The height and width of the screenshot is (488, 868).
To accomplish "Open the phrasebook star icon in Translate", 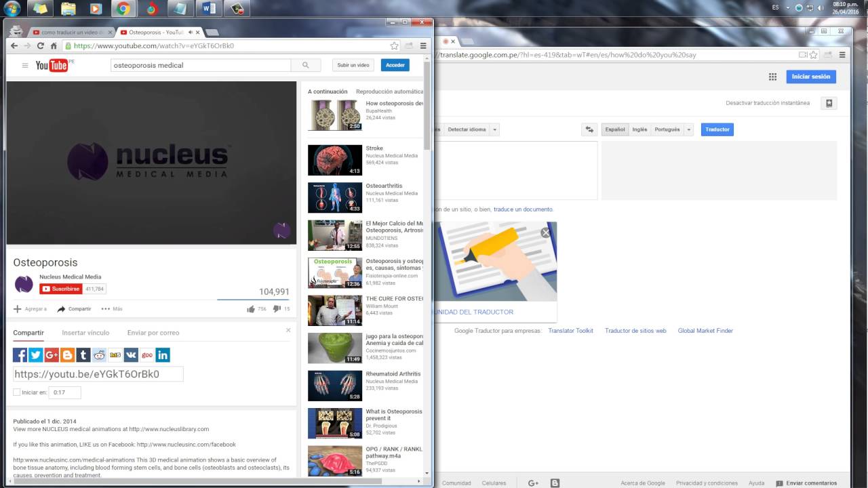I will pyautogui.click(x=829, y=103).
